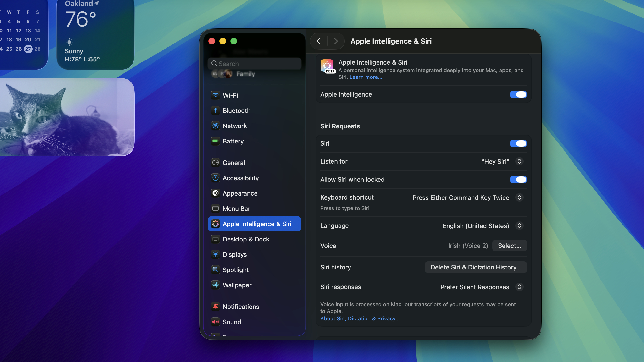
Task: Click the Notifications bell icon
Action: click(215, 307)
